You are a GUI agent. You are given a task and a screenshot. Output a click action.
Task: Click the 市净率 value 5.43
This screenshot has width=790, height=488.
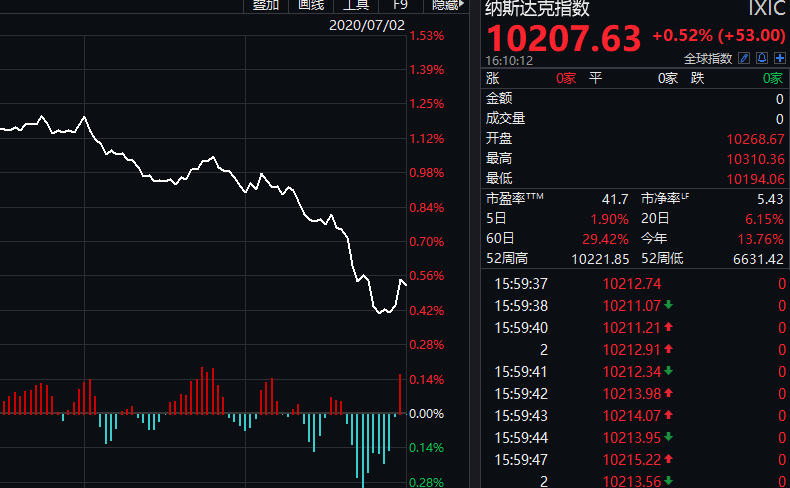point(770,199)
